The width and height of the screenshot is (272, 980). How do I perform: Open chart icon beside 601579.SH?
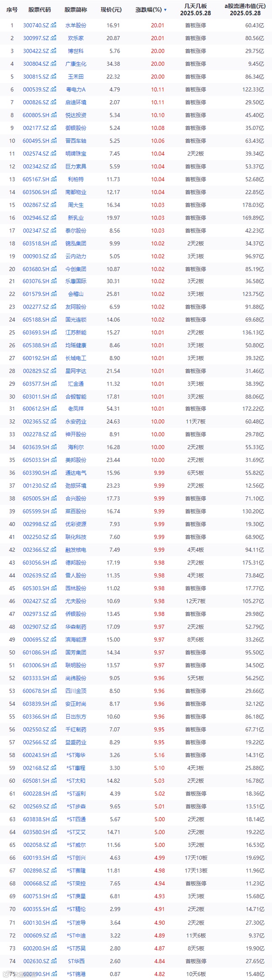pos(54,294)
